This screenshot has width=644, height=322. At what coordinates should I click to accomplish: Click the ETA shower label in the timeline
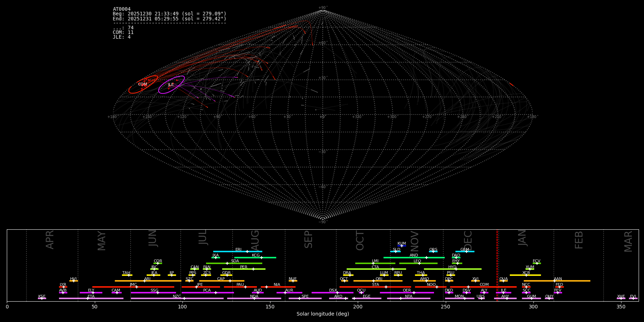[91, 297]
